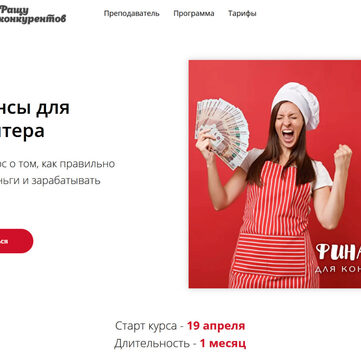Image resolution: width=361 pixels, height=361 pixels.
Task: Open the Тарифы menu link
Action: [x=242, y=13]
